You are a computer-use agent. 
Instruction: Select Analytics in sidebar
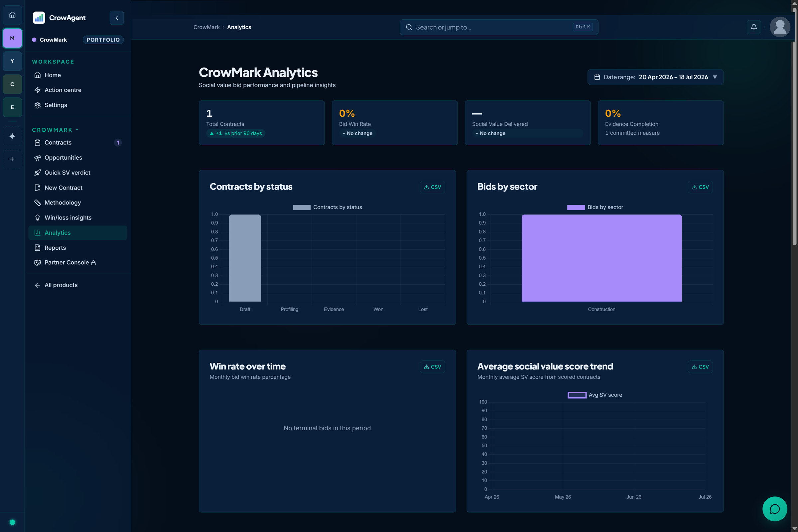coord(78,233)
